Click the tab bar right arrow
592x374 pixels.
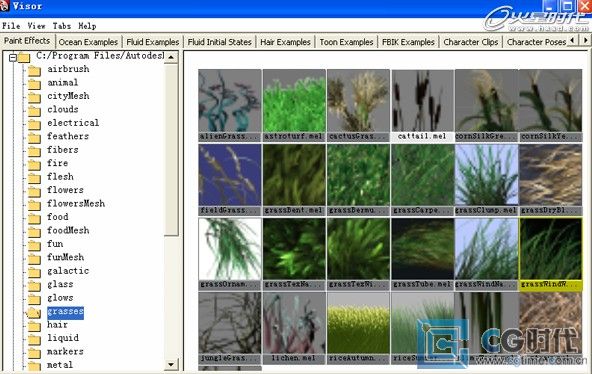[x=585, y=40]
